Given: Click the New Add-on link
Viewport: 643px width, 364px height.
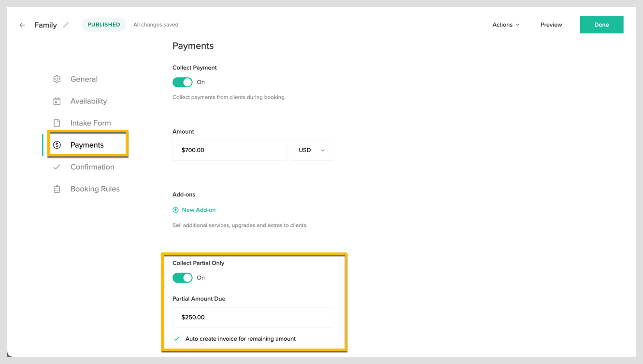Looking at the screenshot, I should point(199,210).
